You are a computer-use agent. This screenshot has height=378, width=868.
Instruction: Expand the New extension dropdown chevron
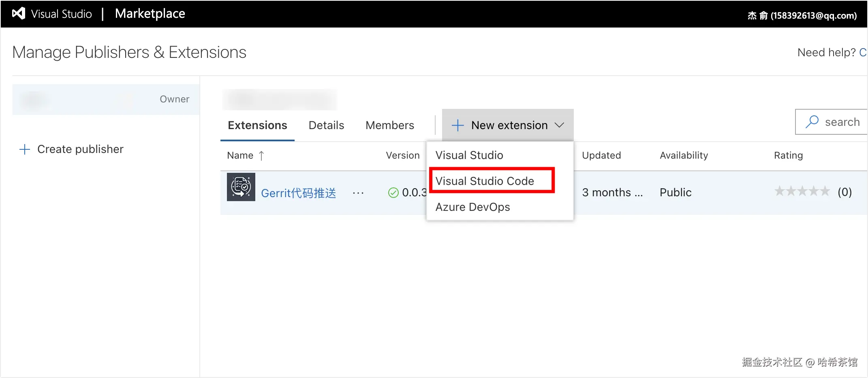559,125
